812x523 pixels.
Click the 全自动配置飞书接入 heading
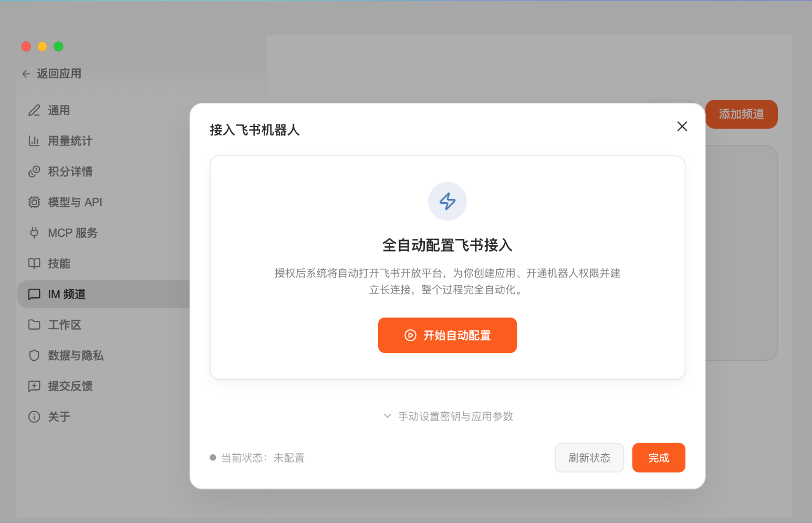click(x=447, y=245)
